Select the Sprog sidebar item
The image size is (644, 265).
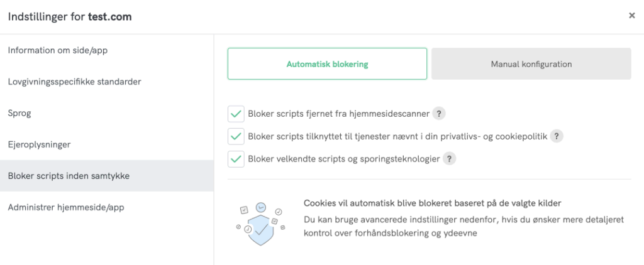(x=19, y=113)
